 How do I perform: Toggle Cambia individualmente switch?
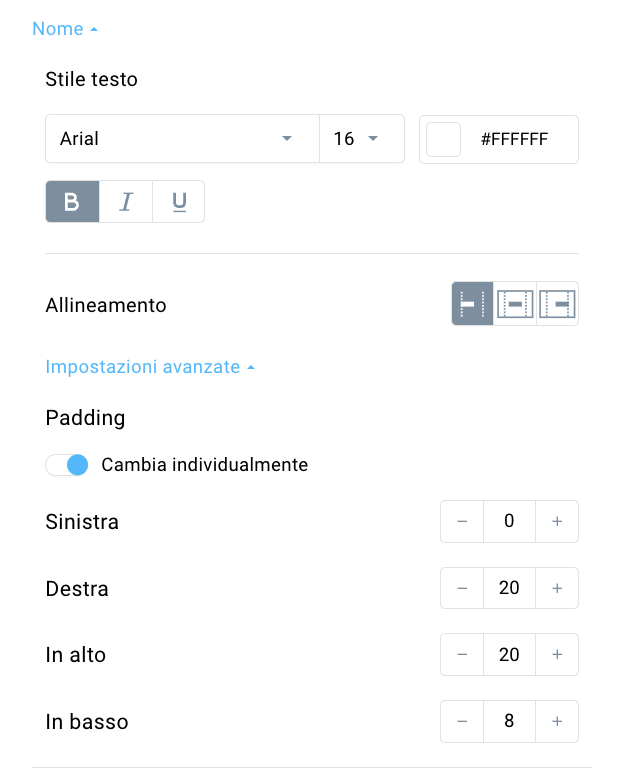coord(67,465)
